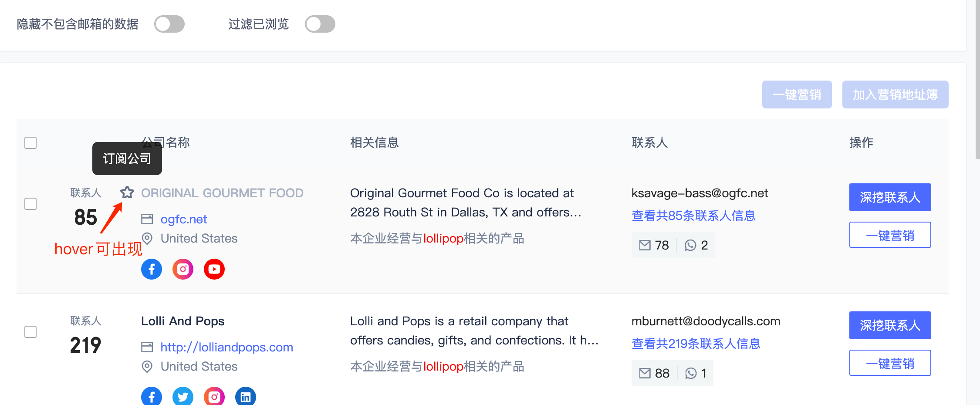Click 深挖联系人 button for Lolli And Pops
The height and width of the screenshot is (405, 980).
890,325
